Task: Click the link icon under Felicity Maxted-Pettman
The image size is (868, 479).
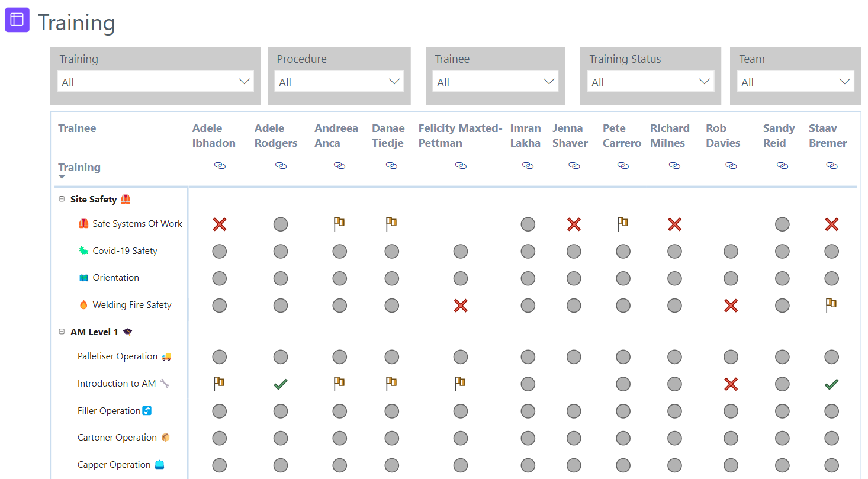Action: (461, 166)
